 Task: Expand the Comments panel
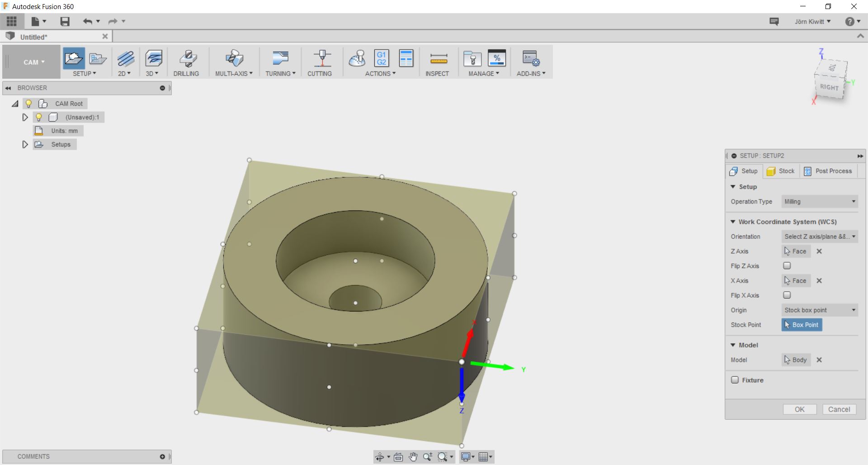tap(162, 457)
